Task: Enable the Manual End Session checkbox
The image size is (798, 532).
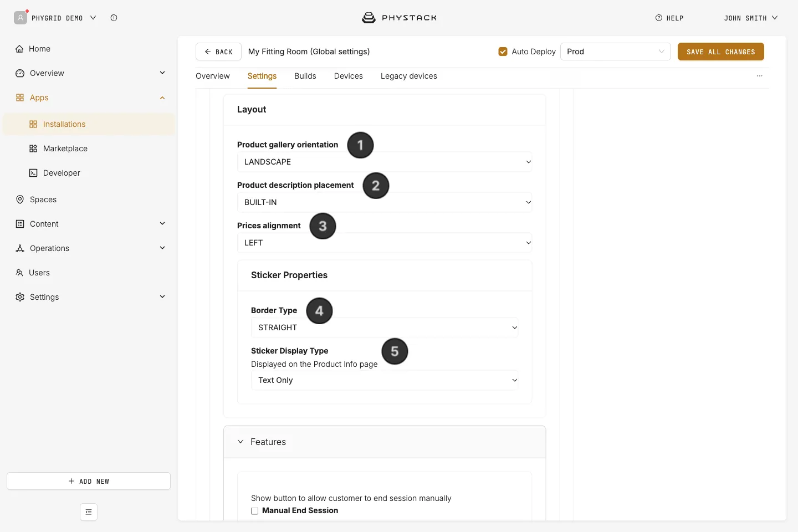Action: (x=255, y=511)
